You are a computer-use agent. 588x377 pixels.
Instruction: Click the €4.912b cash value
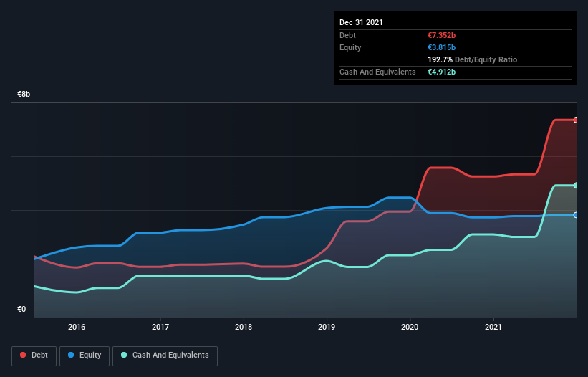tap(441, 72)
